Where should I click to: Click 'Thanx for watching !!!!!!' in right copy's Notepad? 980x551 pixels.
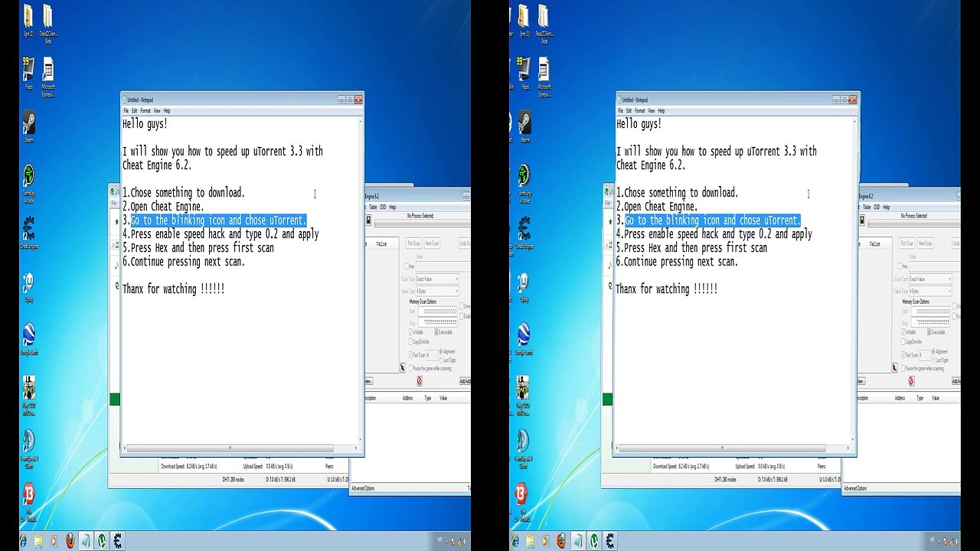click(x=667, y=289)
